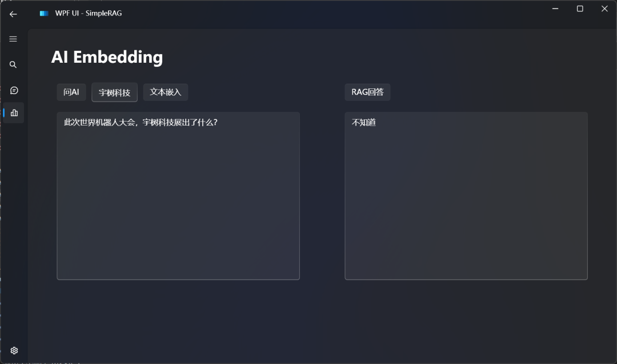
Task: Click the 宇树科技 button
Action: 114,92
